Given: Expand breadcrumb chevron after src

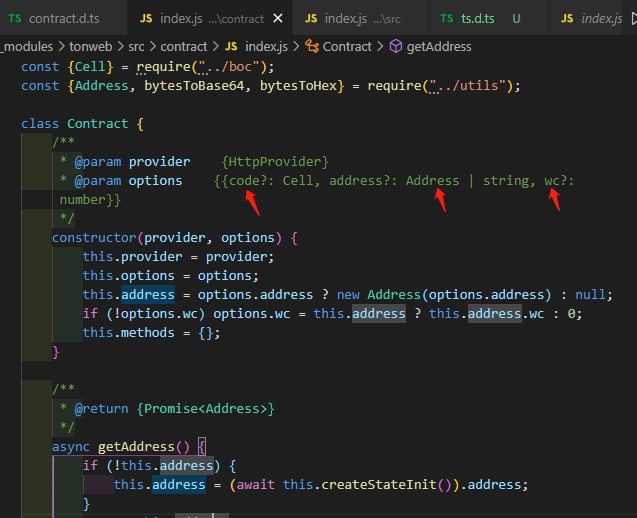Looking at the screenshot, I should click(x=152, y=47).
